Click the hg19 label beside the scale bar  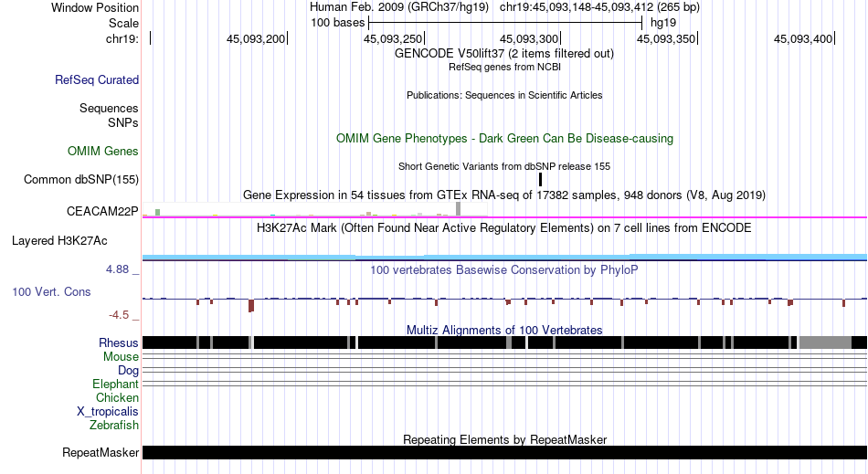pyautogui.click(x=663, y=23)
